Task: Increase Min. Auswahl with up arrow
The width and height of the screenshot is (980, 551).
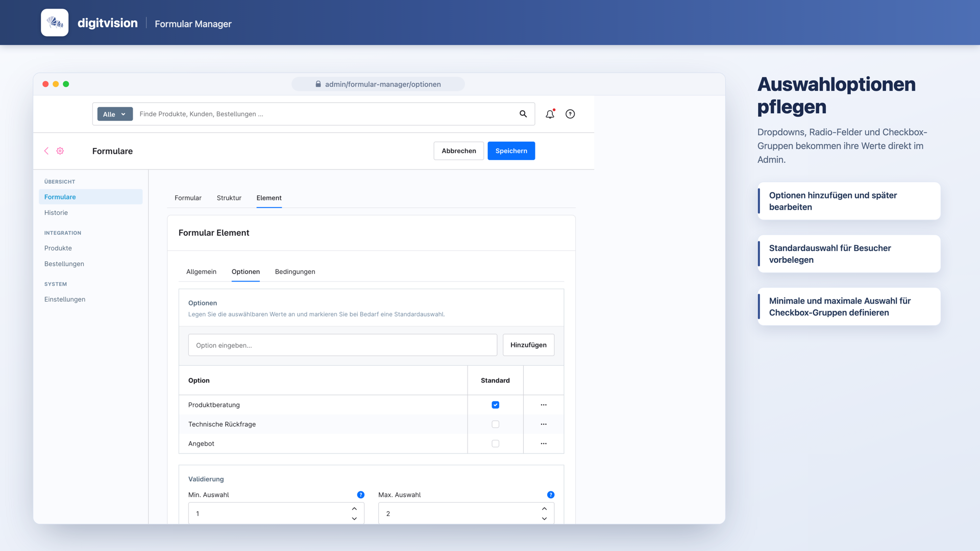Action: coord(354,509)
